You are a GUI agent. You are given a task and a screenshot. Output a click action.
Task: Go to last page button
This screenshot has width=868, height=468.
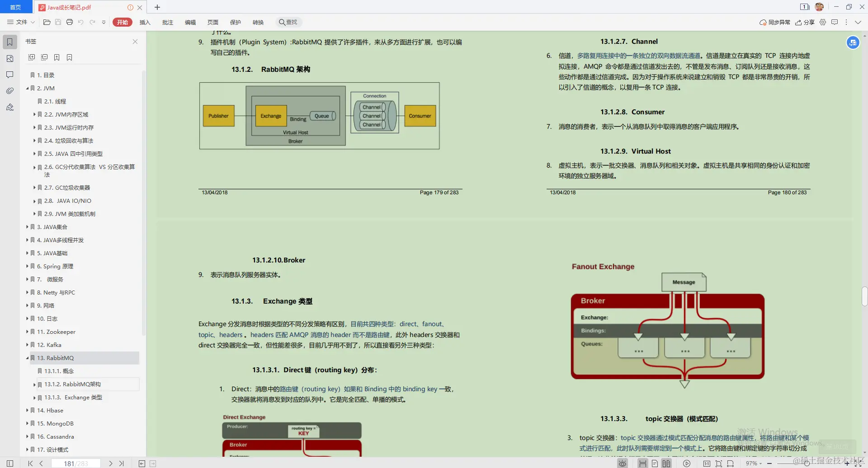click(x=122, y=463)
